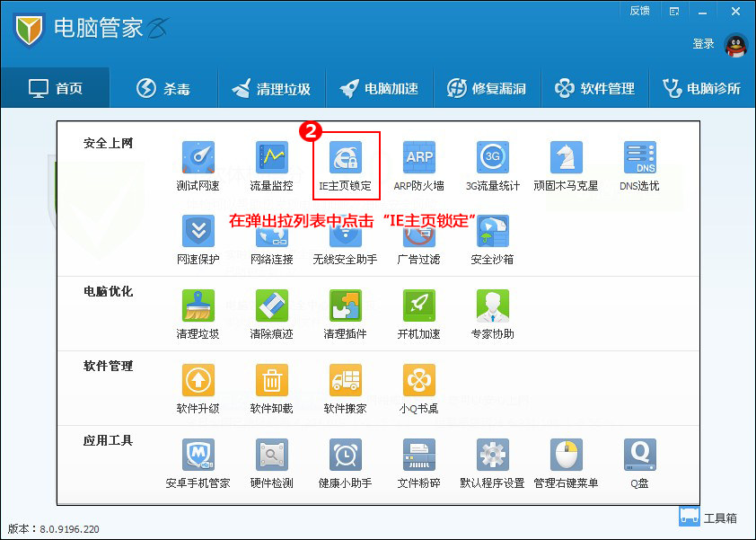Open 开机加速 boot accelerator

pos(419,314)
